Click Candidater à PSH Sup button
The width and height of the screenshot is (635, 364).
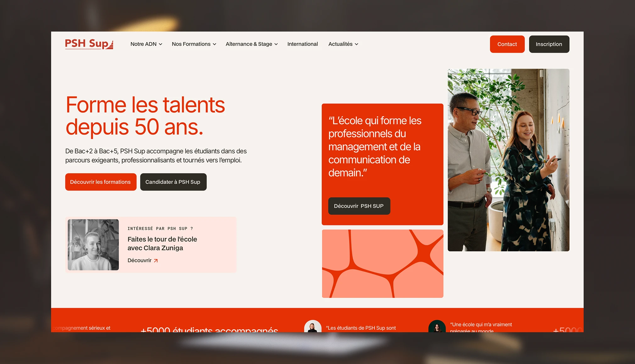[173, 182]
